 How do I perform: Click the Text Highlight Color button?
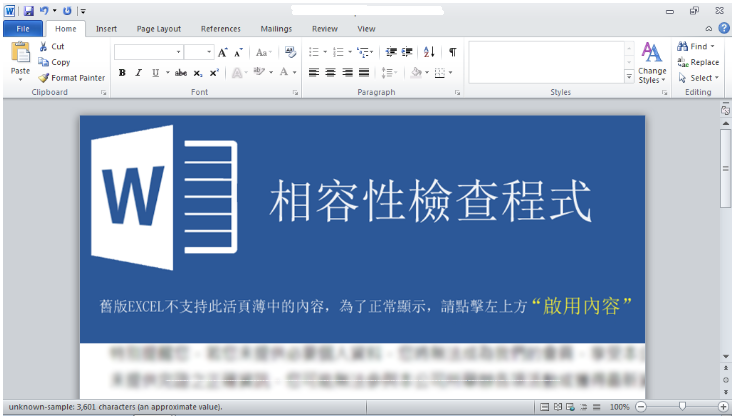coord(259,72)
